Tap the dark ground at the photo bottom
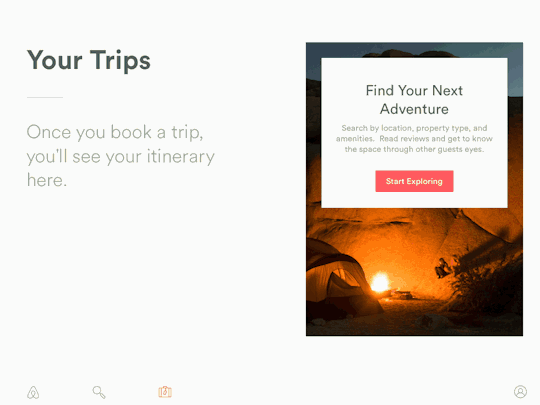Viewport: 540px width, 405px height. coord(414,325)
